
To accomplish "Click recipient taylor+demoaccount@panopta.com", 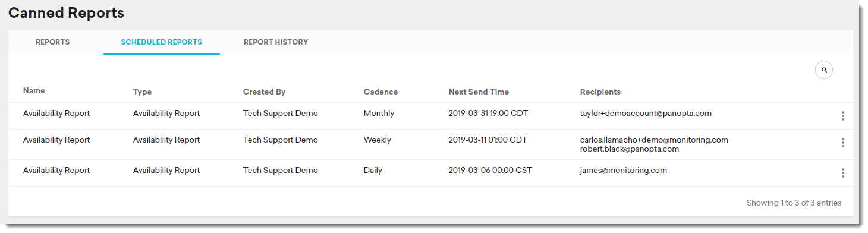I will click(646, 113).
